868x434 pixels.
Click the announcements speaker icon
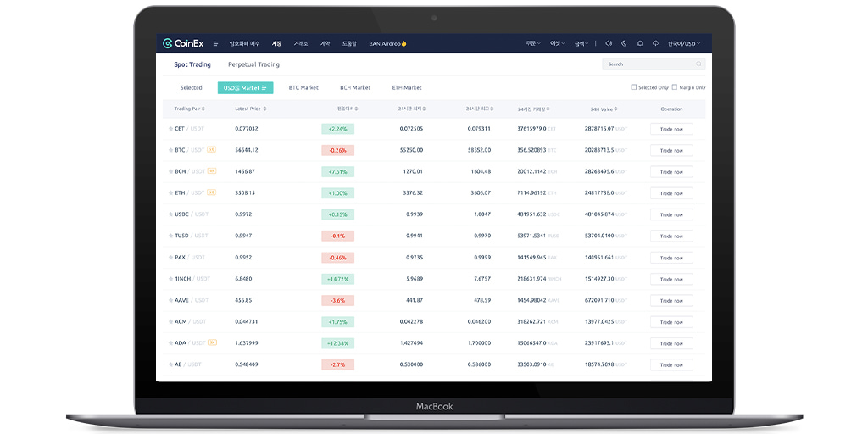(x=609, y=43)
